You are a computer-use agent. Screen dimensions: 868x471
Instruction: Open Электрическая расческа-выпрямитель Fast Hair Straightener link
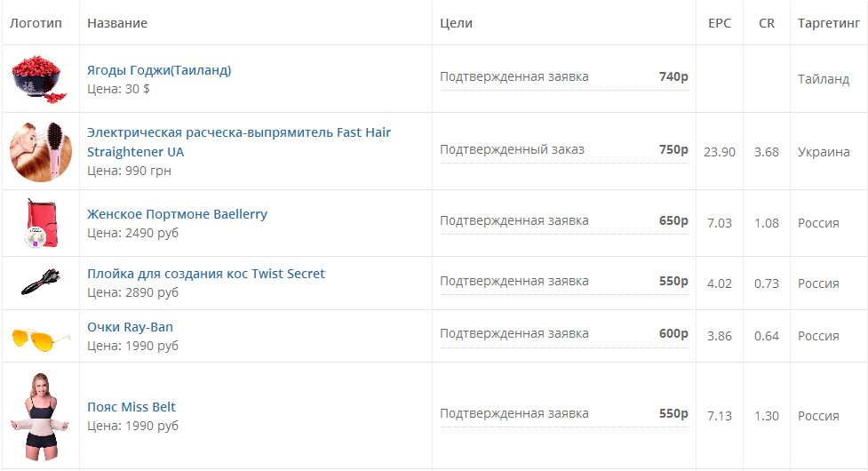239,141
